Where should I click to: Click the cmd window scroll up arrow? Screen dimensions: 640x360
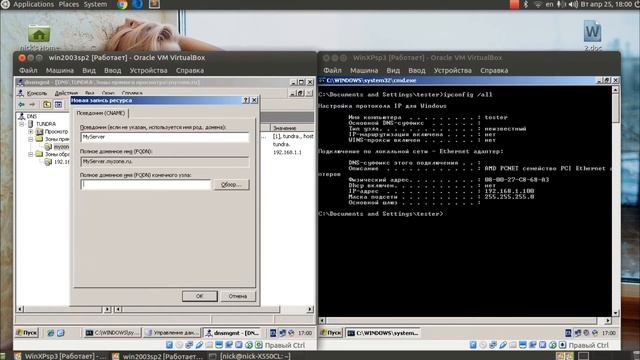[616, 89]
